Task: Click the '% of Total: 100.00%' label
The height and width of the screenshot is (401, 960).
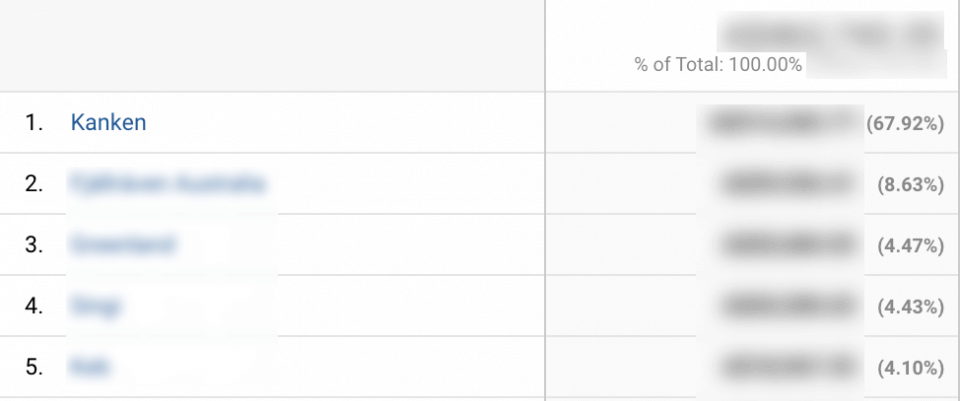Action: pyautogui.click(x=718, y=65)
